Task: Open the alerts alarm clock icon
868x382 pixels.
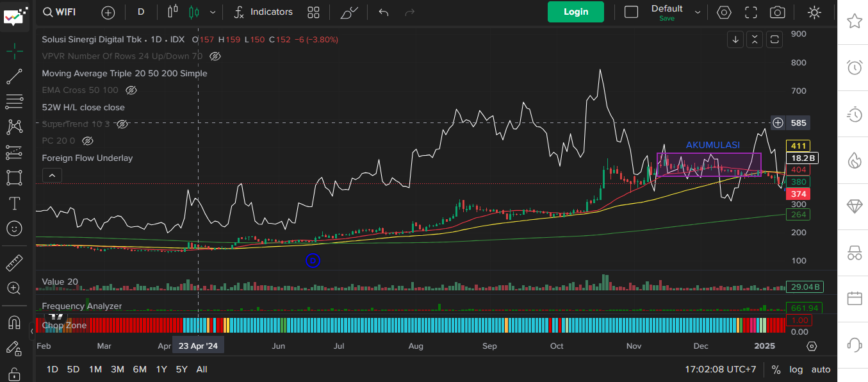Action: click(854, 67)
